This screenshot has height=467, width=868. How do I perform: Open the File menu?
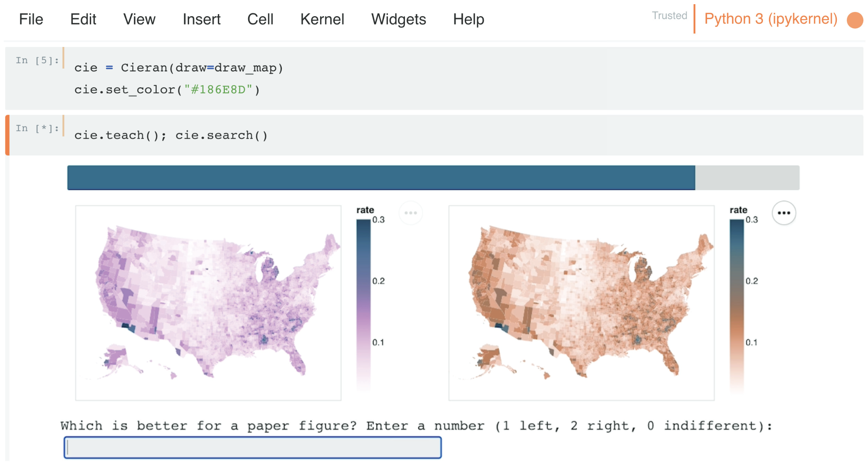pos(31,19)
